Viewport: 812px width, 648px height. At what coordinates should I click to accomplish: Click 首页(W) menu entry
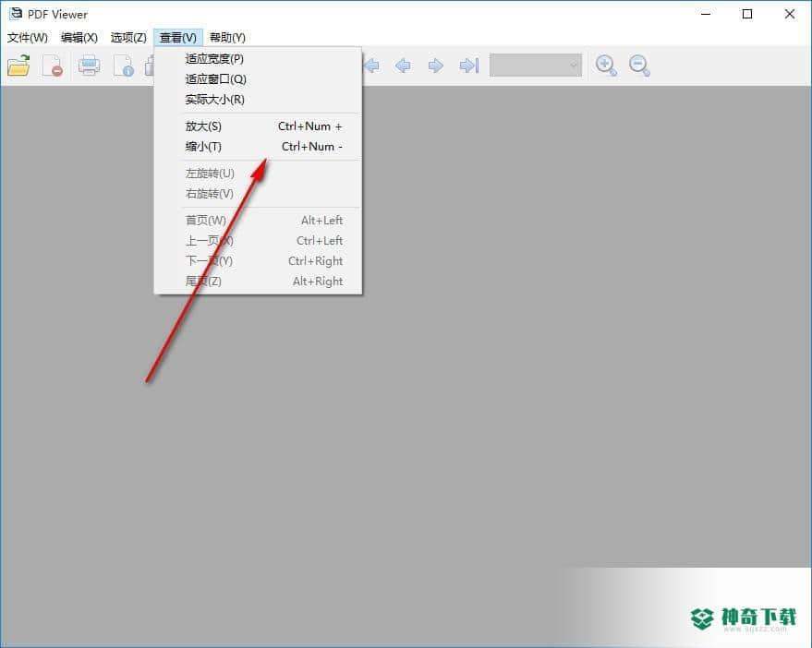pyautogui.click(x=258, y=221)
